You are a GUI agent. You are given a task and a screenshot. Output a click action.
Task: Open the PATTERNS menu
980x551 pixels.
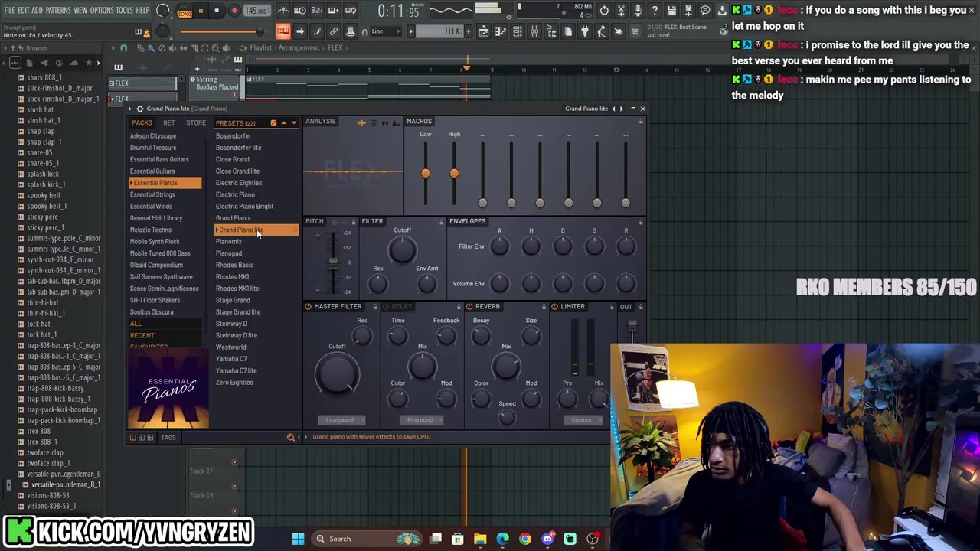[58, 11]
